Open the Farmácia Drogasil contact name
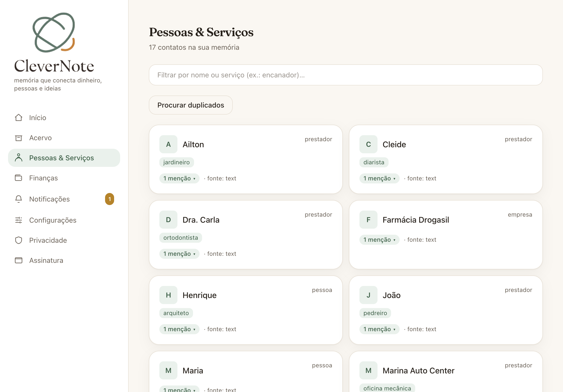Screen dimensions: 563x392 click(416, 220)
